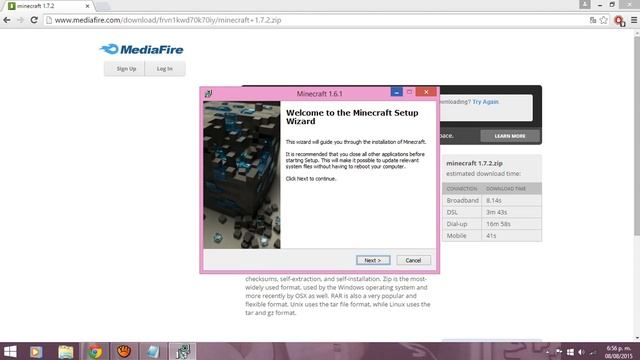The image size is (640, 360).
Task: Click the installer icon in the dialog title bar
Action: coord(208,93)
